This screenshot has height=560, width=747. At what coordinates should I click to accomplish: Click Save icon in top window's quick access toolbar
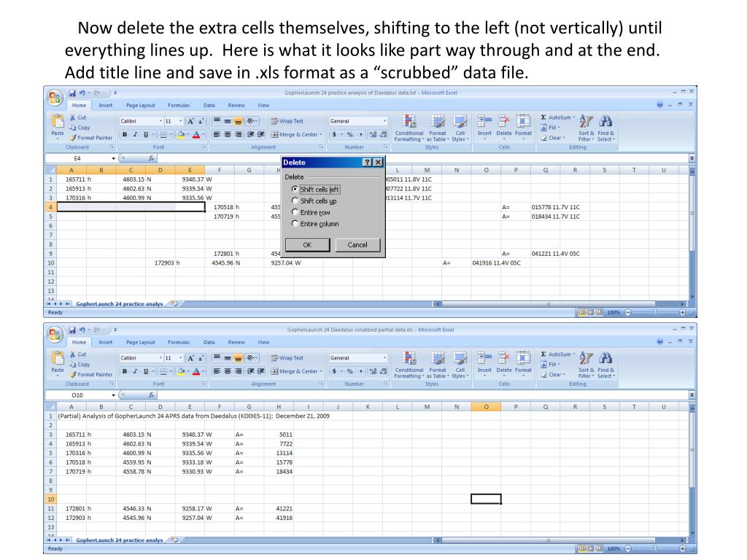click(72, 93)
